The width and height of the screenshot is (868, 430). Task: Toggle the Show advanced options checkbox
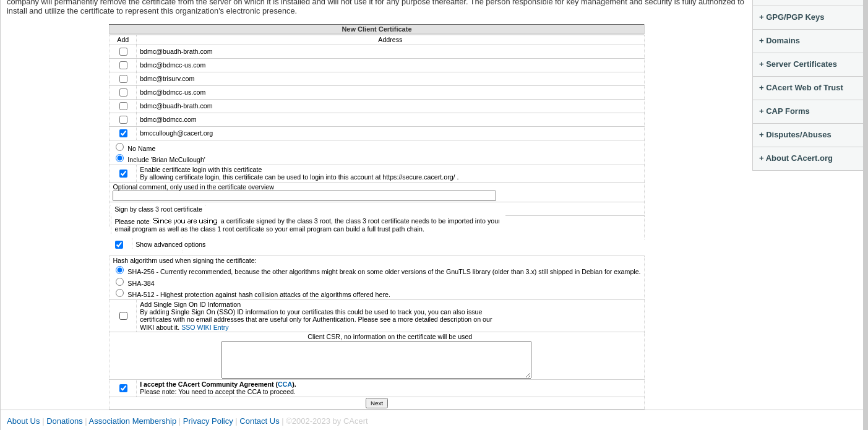click(x=119, y=244)
